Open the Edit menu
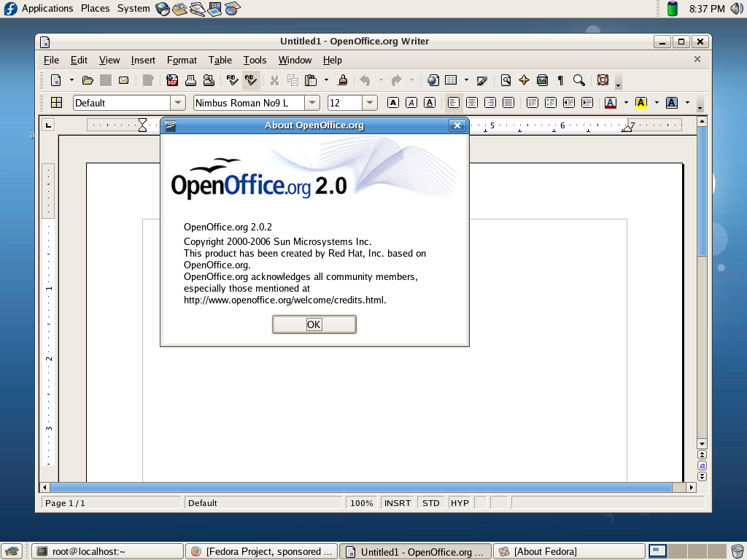 tap(79, 60)
